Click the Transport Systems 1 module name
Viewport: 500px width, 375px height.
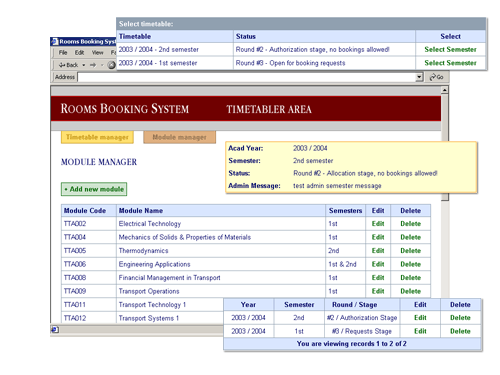point(149,318)
